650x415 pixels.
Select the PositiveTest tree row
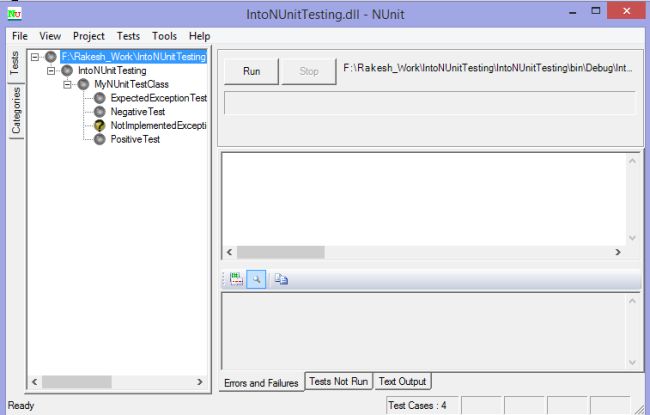pos(135,139)
